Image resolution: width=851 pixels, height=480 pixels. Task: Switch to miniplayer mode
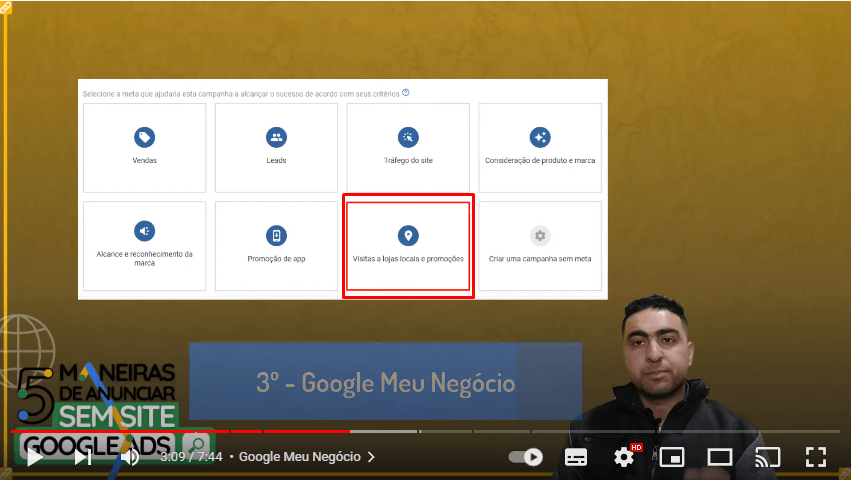pos(671,457)
